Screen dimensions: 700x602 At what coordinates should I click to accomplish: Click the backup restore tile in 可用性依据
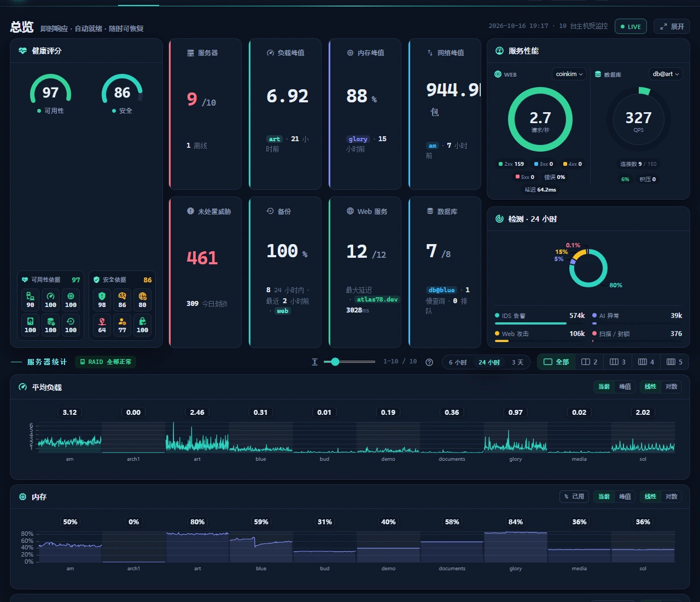[x=71, y=325]
